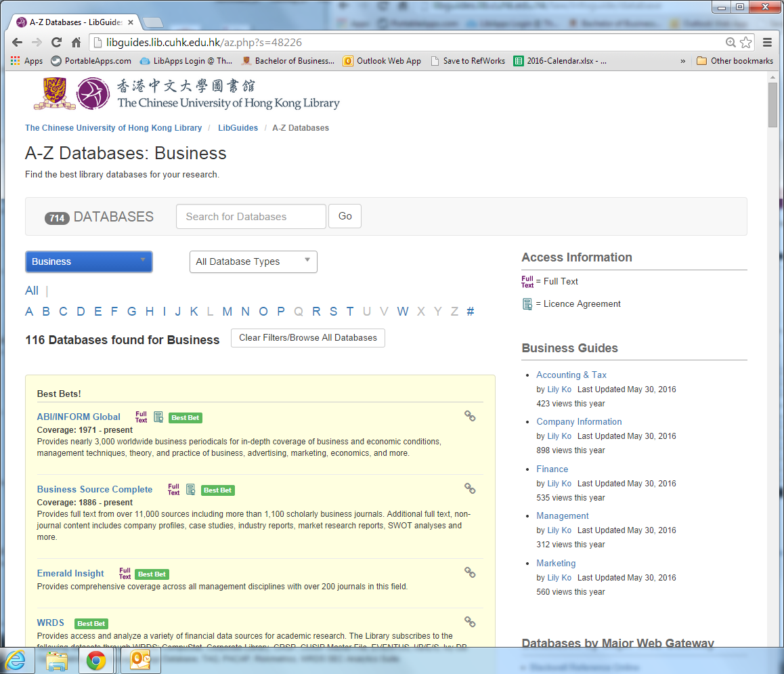Click the purple CUHK Library logo

coord(93,93)
